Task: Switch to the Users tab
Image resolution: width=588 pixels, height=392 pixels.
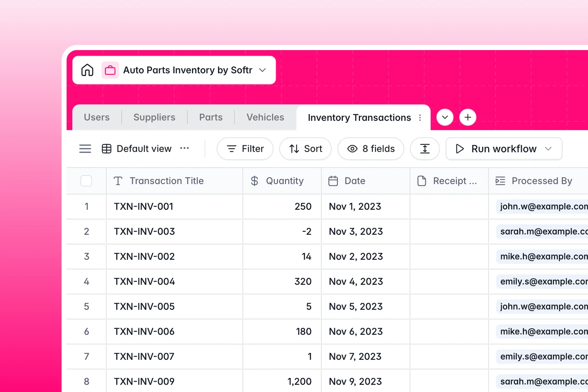Action: coord(97,117)
